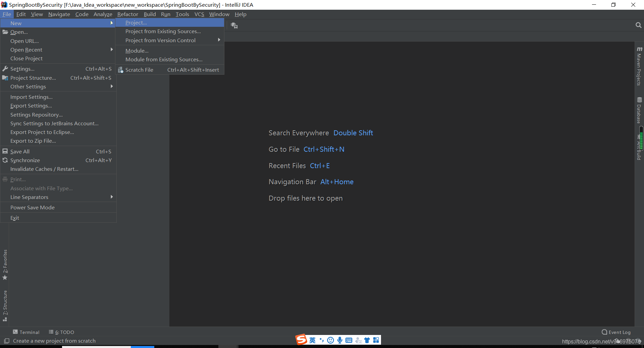Open the Build menu
This screenshot has width=644, height=348.
tap(150, 14)
